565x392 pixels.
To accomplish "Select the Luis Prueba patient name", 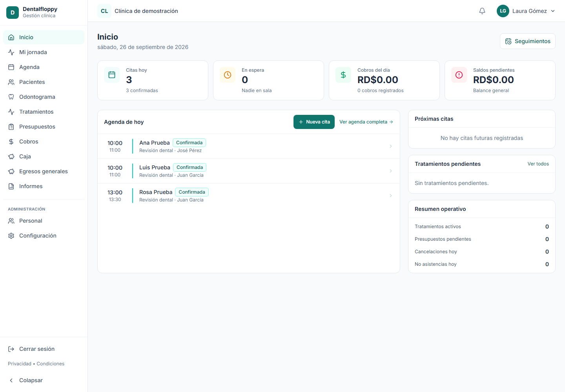I will tap(155, 167).
